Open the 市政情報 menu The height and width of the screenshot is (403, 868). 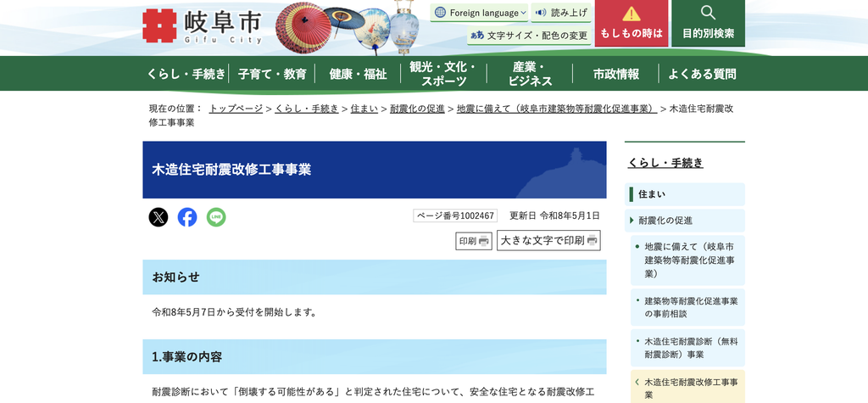615,74
